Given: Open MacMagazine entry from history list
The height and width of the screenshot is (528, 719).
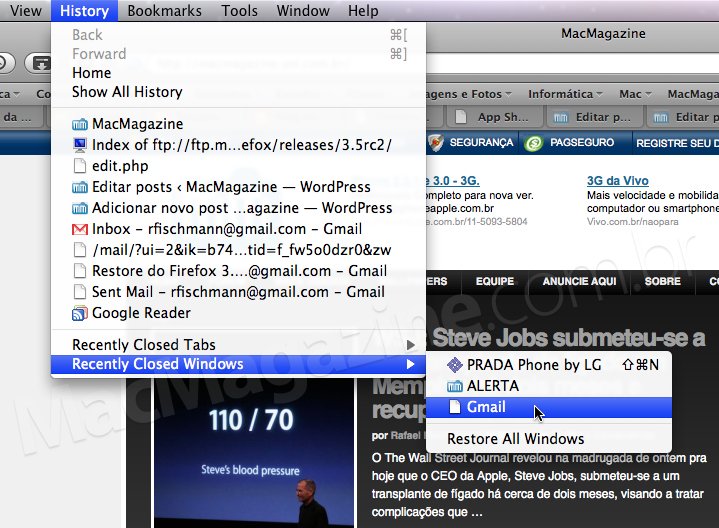Looking at the screenshot, I should click(238, 124).
